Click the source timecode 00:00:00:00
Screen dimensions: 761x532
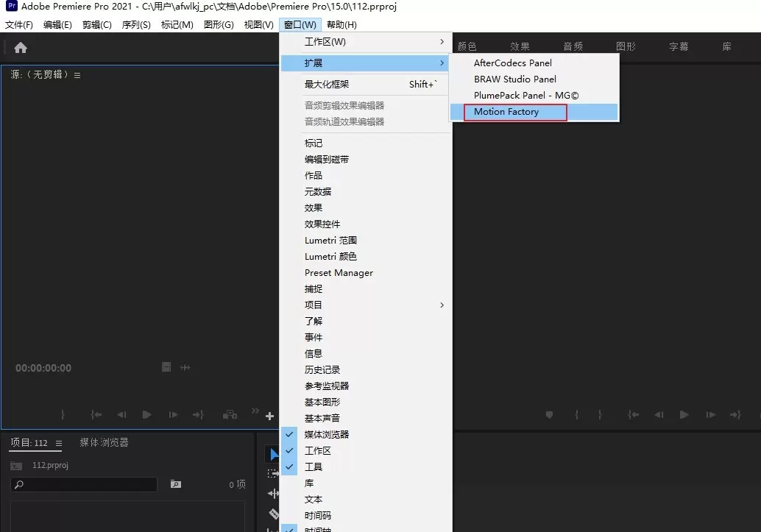click(x=43, y=368)
